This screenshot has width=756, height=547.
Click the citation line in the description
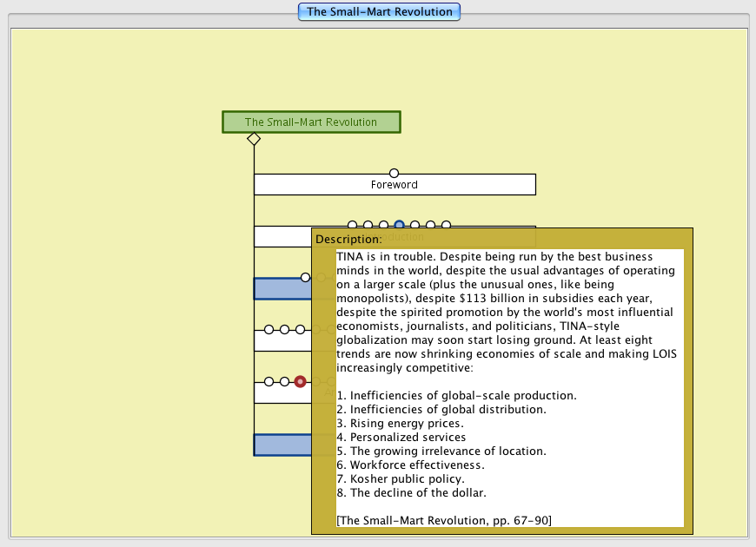(443, 519)
